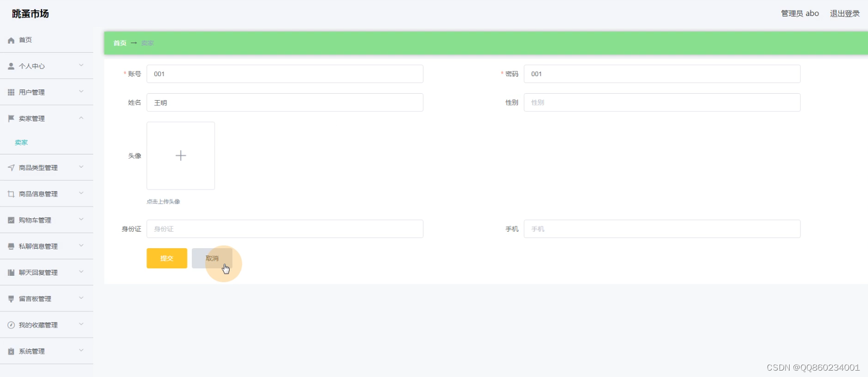Screen dimensions: 868x377
Task: Click the 首页 breadcrumb link
Action: pyautogui.click(x=120, y=43)
